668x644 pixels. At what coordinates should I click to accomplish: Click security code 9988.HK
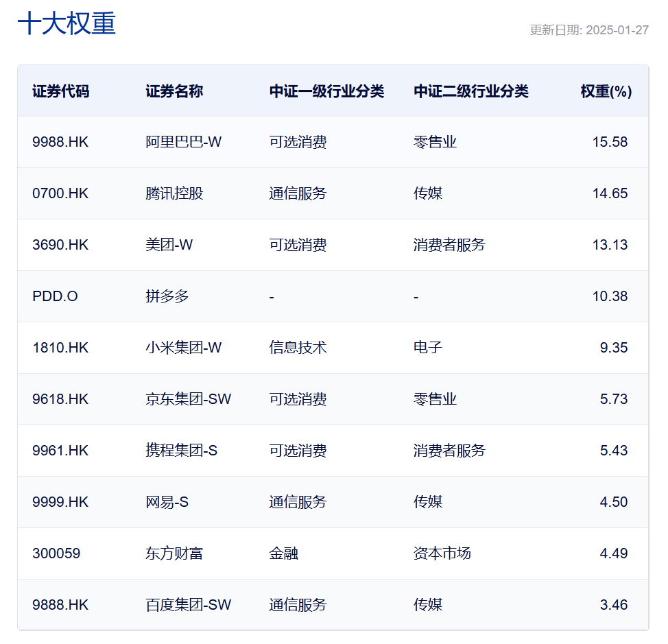click(60, 142)
